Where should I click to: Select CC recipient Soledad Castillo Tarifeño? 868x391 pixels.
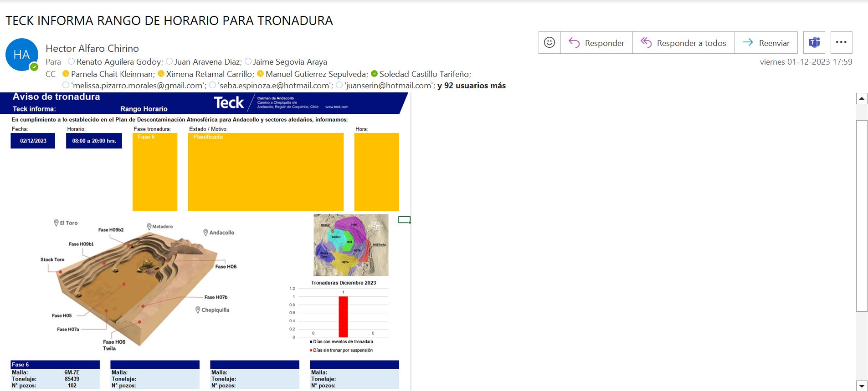pyautogui.click(x=425, y=74)
